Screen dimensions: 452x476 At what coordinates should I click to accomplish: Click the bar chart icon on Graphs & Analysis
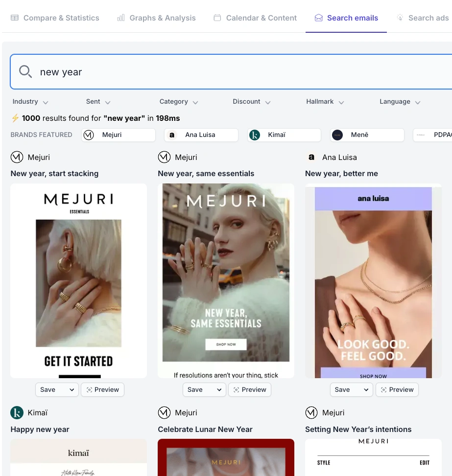click(120, 18)
